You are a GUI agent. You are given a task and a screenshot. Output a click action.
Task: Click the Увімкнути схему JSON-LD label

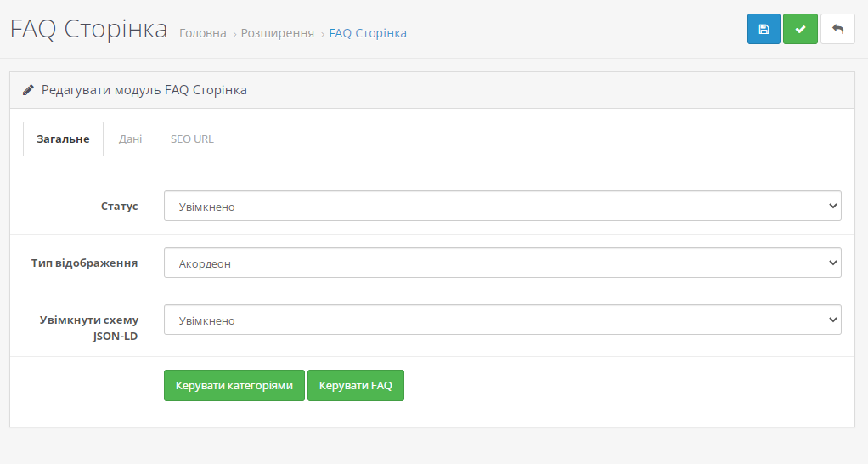[x=88, y=328]
